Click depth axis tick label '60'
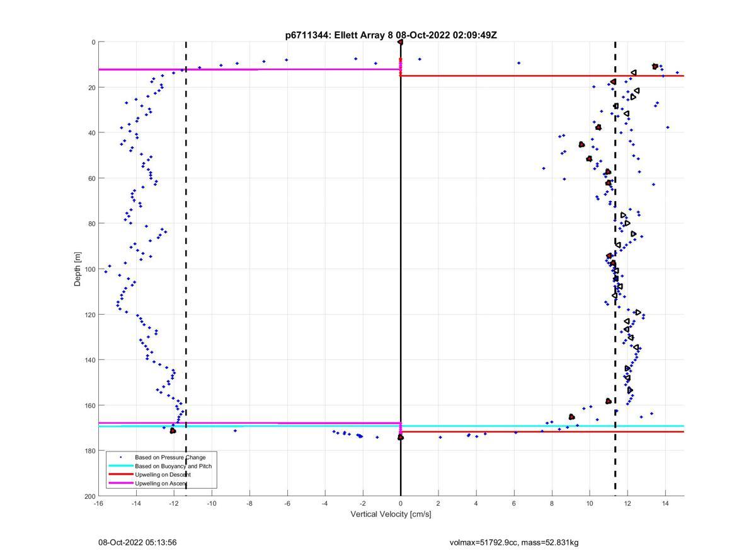 click(92, 178)
